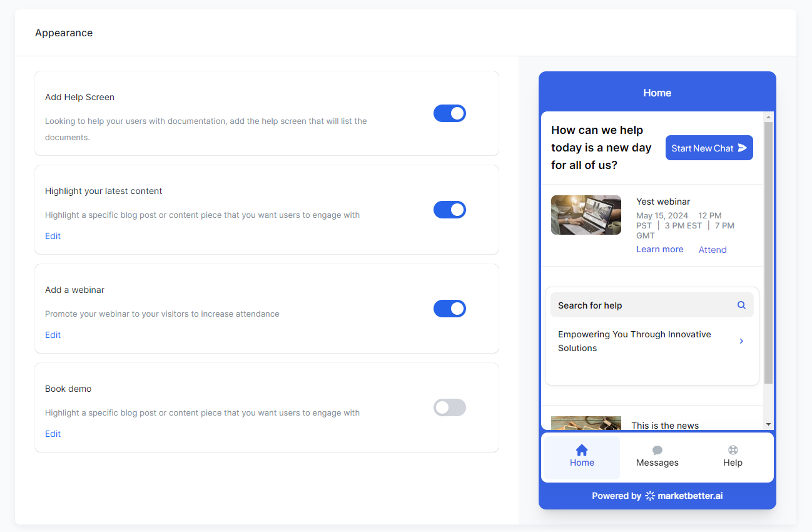Click Learn more for the Yest webinar
The height and width of the screenshot is (532, 812).
pyautogui.click(x=659, y=249)
